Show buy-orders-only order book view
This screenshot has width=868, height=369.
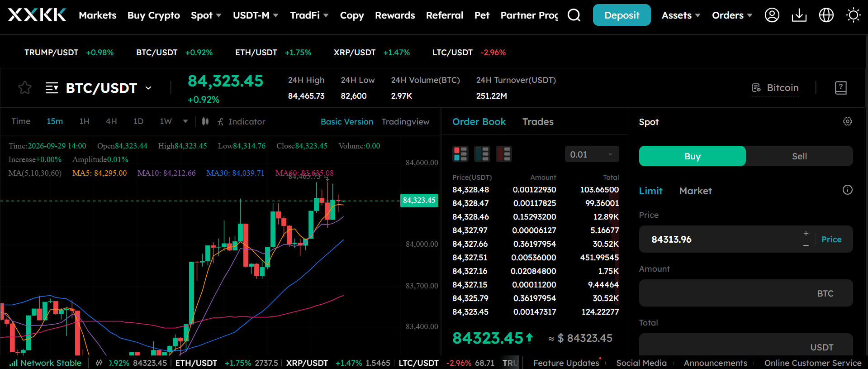coord(482,154)
